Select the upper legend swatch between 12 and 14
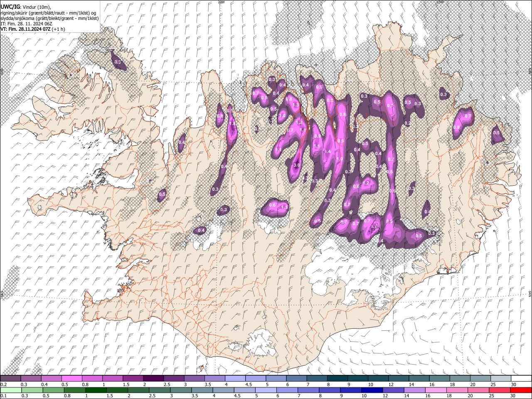This screenshot has width=532, height=399. point(398,378)
